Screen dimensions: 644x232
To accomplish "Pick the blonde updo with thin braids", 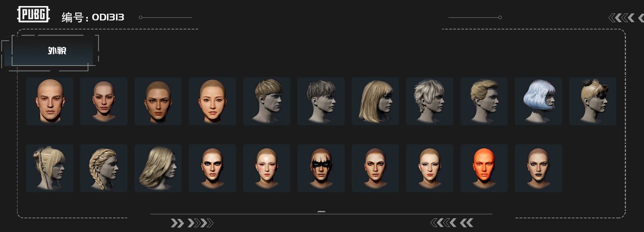I will coord(50,168).
